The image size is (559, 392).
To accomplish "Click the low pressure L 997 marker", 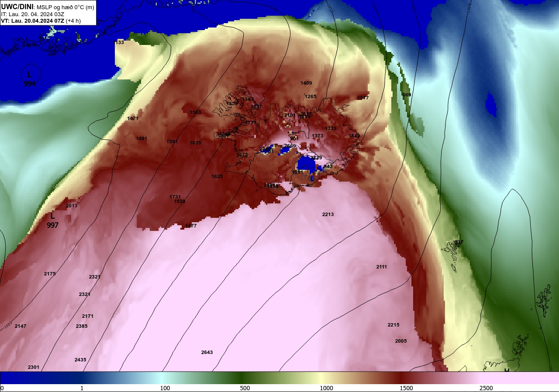I will pos(52,220).
